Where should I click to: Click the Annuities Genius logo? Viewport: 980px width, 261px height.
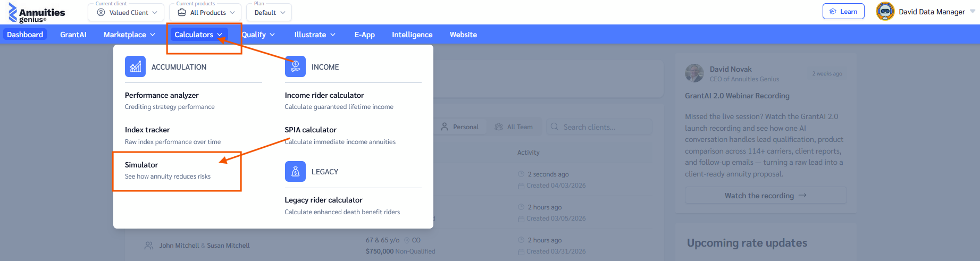coord(37,13)
